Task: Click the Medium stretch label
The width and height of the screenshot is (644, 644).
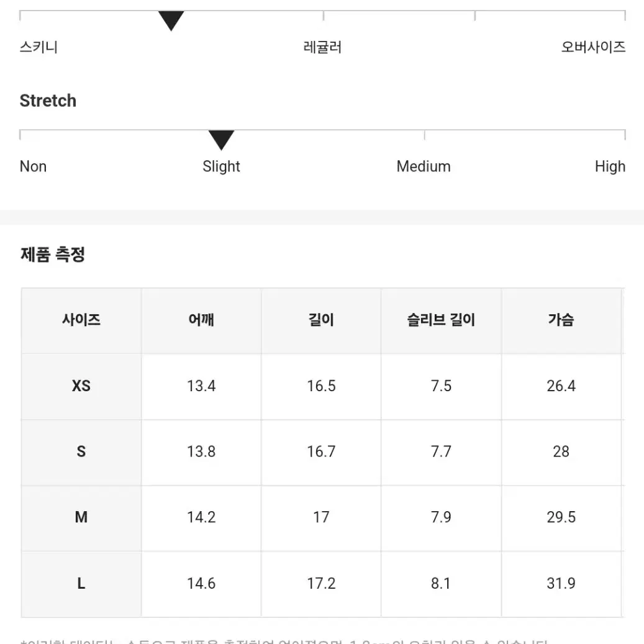Action: [424, 166]
